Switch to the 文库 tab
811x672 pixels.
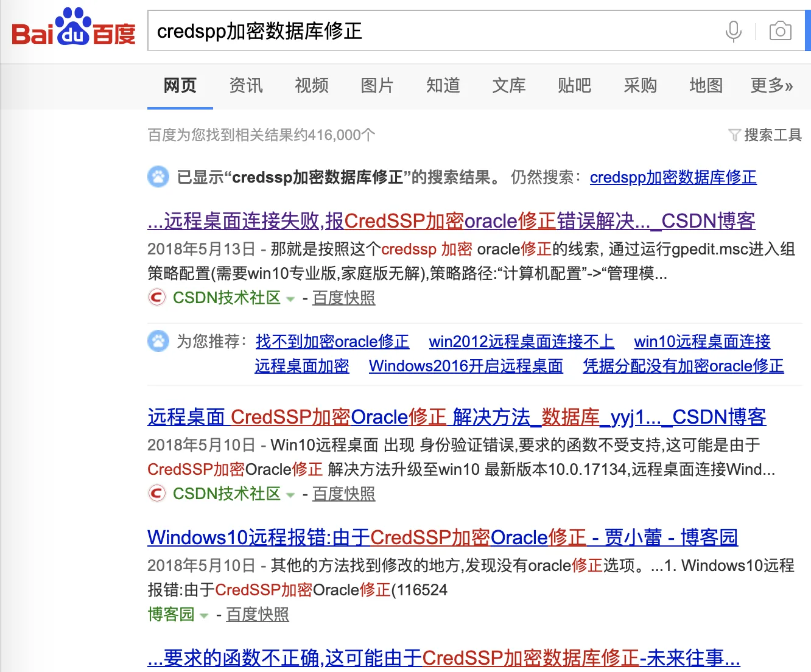[509, 85]
